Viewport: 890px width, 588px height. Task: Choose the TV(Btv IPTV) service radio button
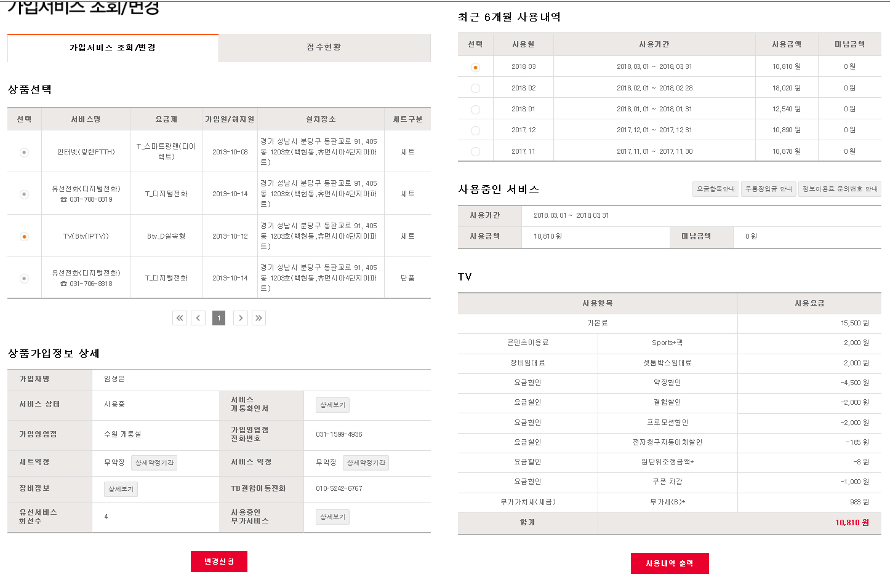tap(24, 236)
